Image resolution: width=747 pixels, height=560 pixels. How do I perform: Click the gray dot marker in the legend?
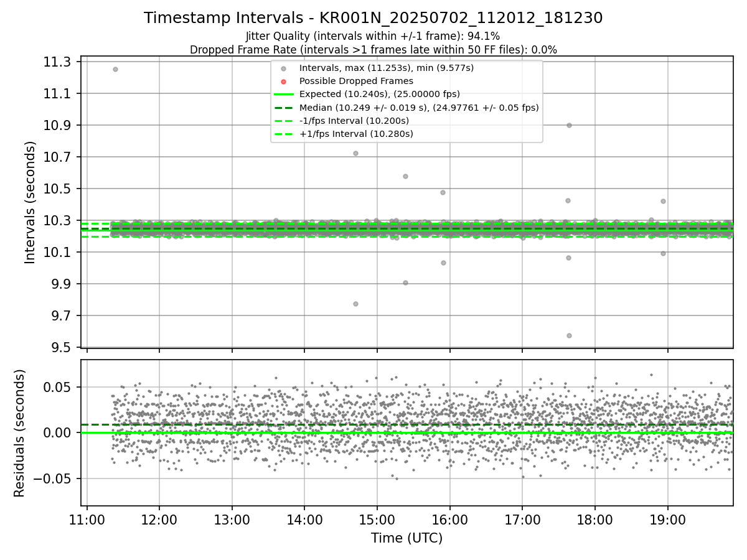[283, 68]
